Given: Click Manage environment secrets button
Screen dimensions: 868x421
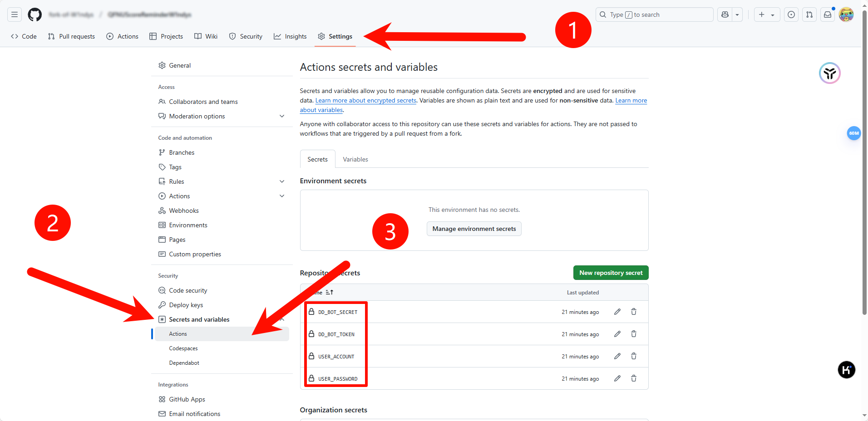Looking at the screenshot, I should pyautogui.click(x=474, y=229).
